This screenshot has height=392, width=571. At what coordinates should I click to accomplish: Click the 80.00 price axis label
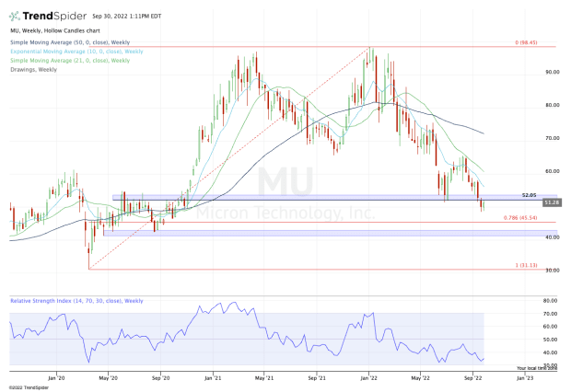point(553,105)
